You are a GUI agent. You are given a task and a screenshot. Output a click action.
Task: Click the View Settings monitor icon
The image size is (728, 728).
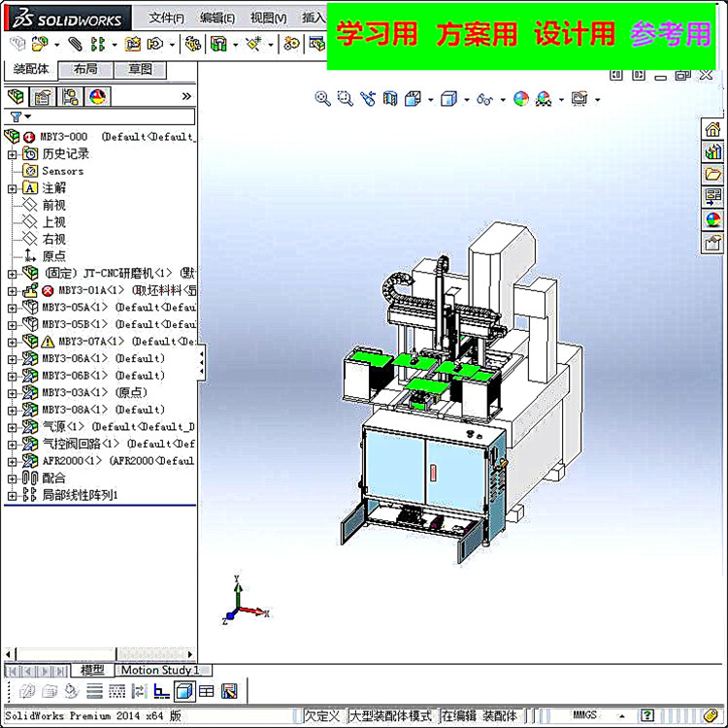pyautogui.click(x=579, y=98)
